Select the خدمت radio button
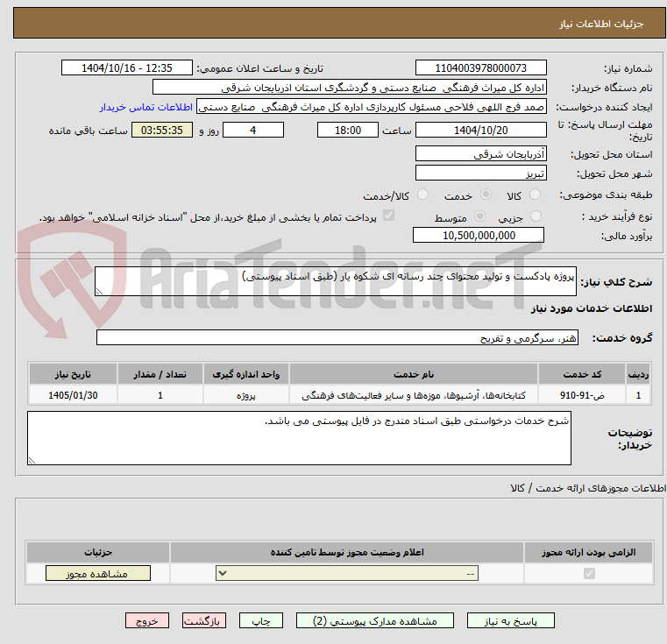This screenshot has height=644, width=667. tap(486, 195)
